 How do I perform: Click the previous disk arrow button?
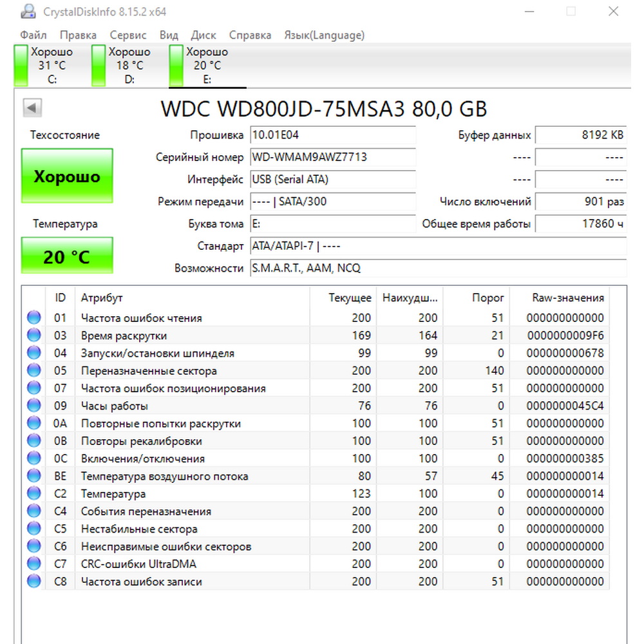click(32, 108)
